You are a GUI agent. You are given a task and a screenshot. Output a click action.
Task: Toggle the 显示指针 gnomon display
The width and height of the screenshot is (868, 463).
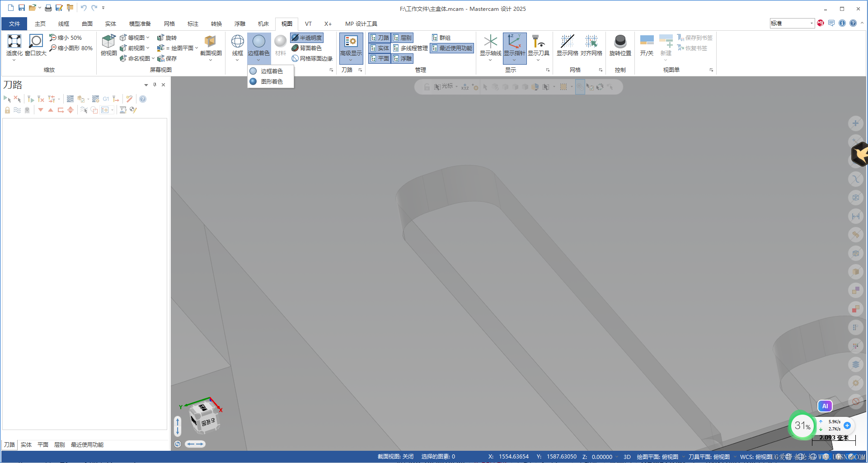click(514, 42)
